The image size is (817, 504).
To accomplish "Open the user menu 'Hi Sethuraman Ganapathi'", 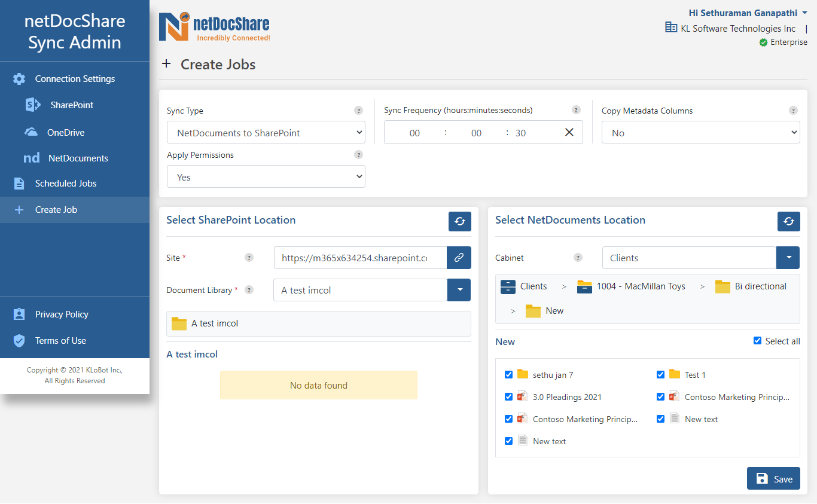I will [748, 13].
